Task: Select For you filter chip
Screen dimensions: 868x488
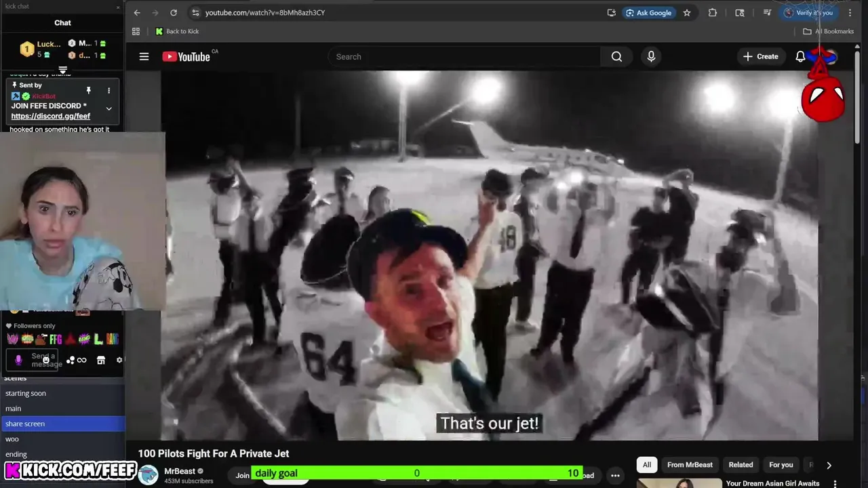Action: click(x=781, y=465)
